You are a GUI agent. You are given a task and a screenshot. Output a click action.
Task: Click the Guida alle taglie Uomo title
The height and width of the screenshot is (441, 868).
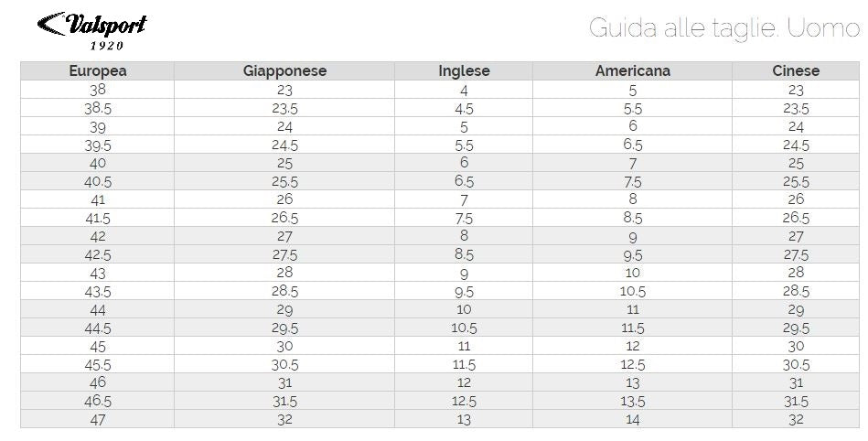click(724, 27)
